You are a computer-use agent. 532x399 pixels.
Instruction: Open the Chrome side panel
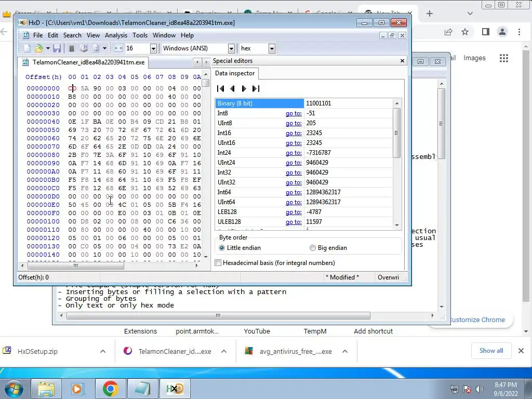tap(486, 32)
